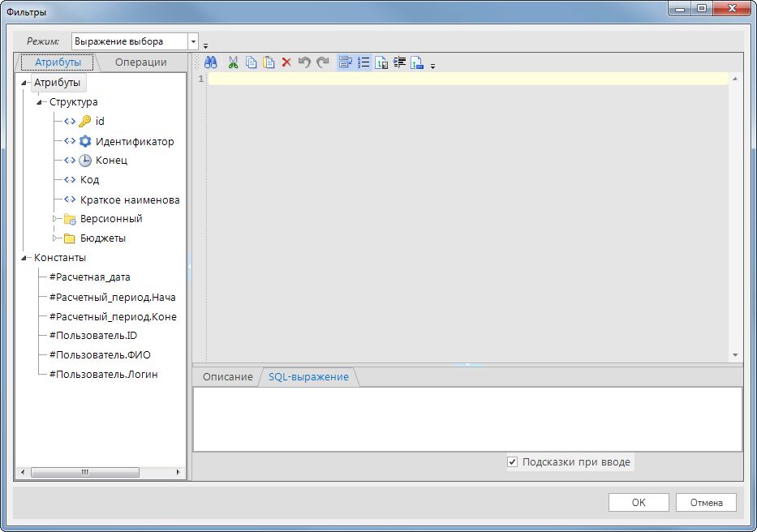Click the indent text icon
The image size is (757, 532).
[399, 62]
